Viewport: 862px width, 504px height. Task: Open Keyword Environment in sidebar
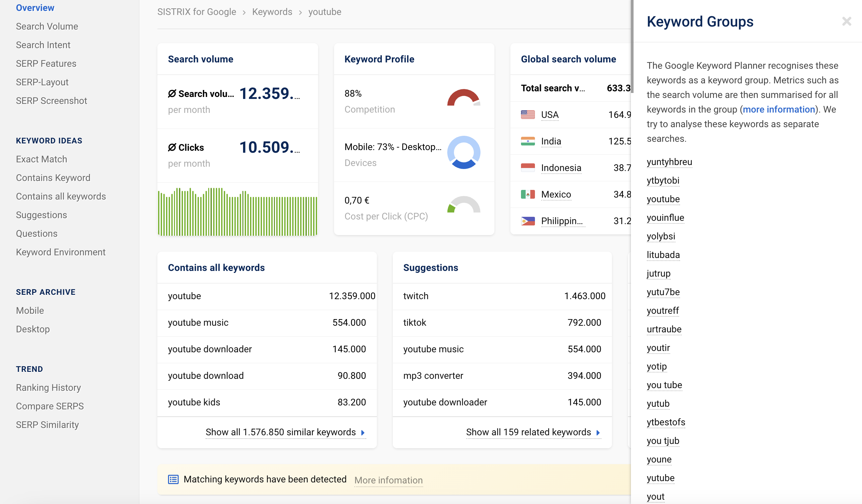click(x=60, y=252)
